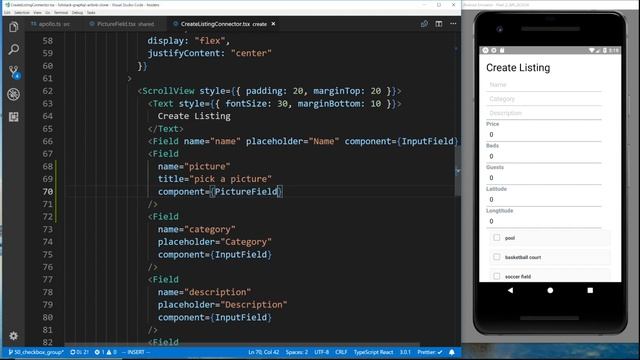Click the open changes icon in editor toolbar
Image resolution: width=640 pixels, height=360 pixels.
click(424, 24)
